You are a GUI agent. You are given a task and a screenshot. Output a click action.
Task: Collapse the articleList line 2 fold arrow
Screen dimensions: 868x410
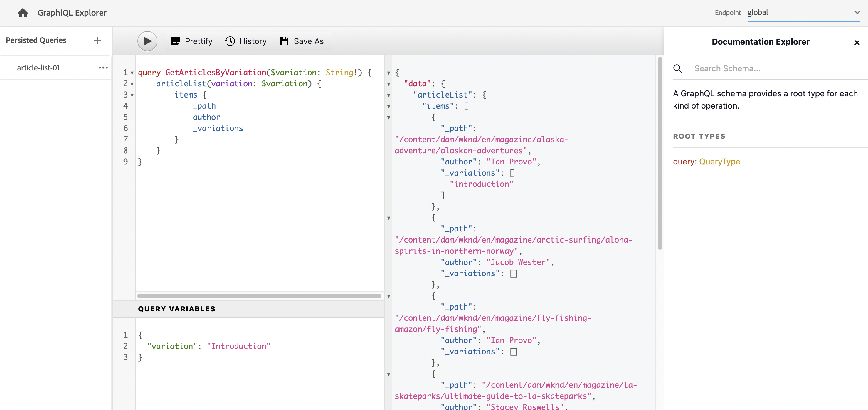pos(132,84)
